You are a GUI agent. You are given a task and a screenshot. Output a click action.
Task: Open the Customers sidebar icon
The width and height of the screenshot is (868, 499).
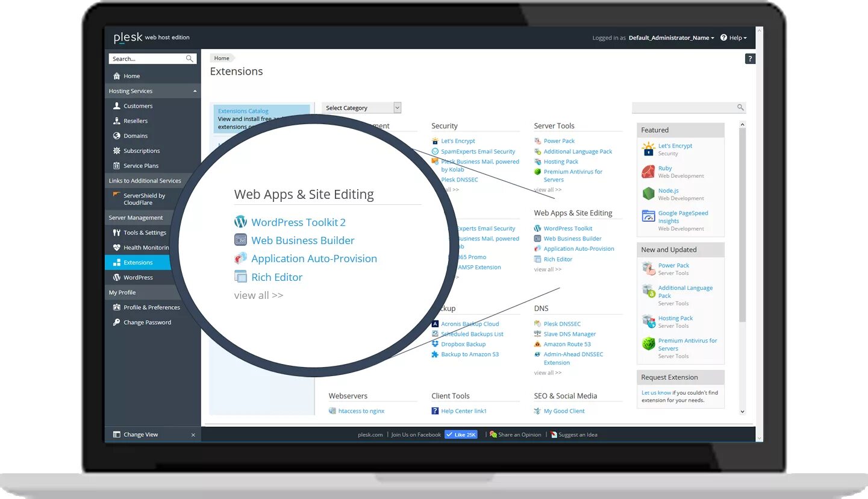[117, 105]
